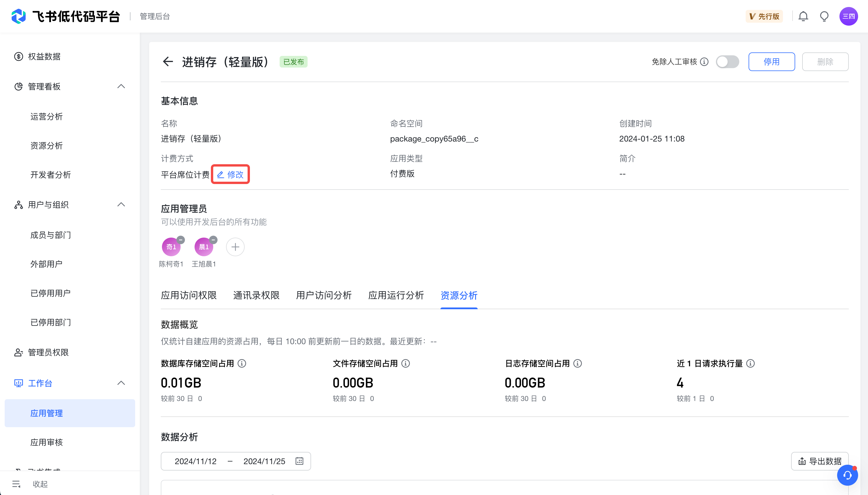Show info for 数据库存储空间占用

point(242,363)
